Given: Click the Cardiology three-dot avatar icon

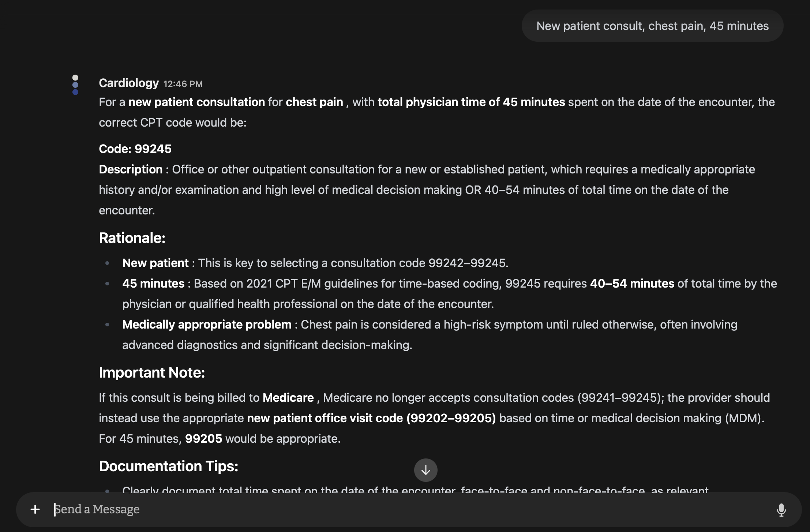Looking at the screenshot, I should pyautogui.click(x=75, y=85).
